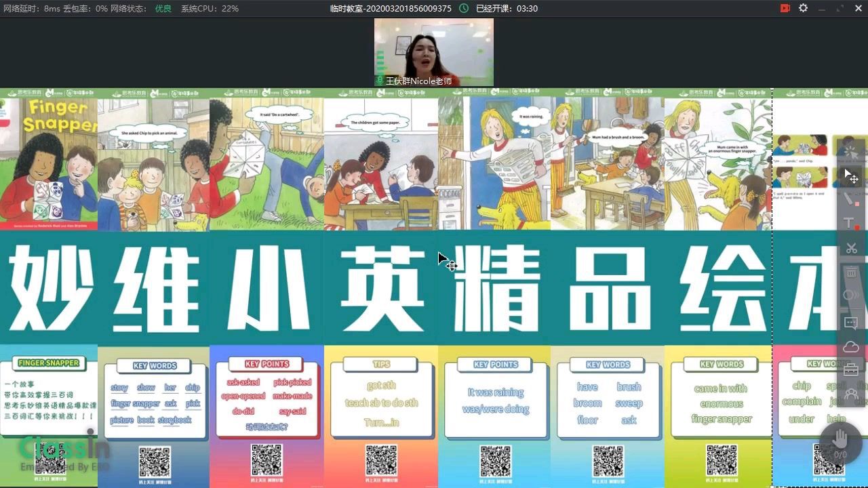
Task: Click the 'enormous finger snapper' page image
Action: pos(718,163)
